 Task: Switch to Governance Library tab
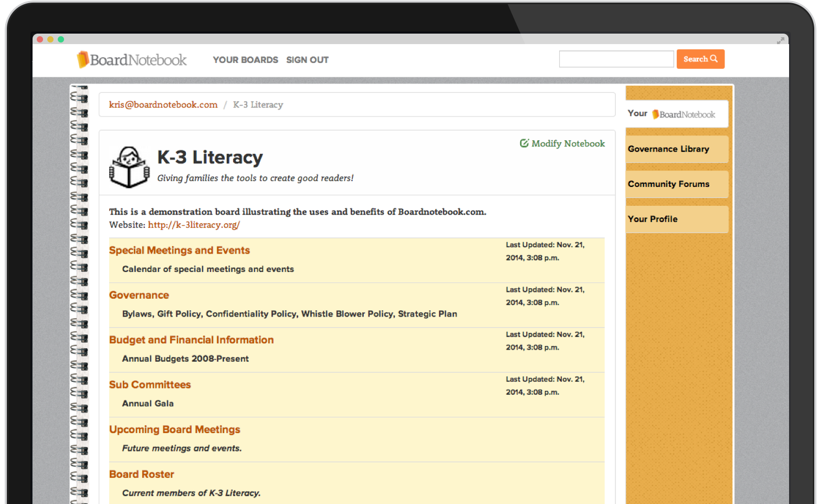(x=676, y=149)
